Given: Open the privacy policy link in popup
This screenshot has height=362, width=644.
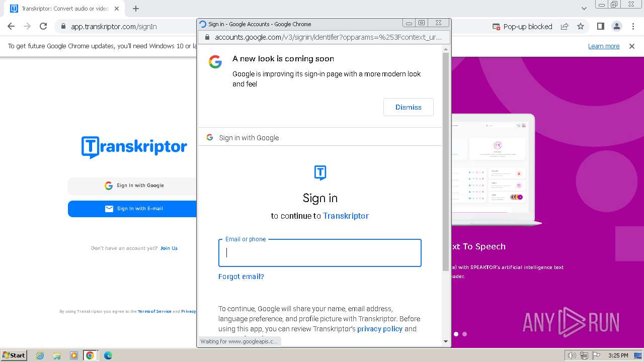Looking at the screenshot, I should click(380, 329).
